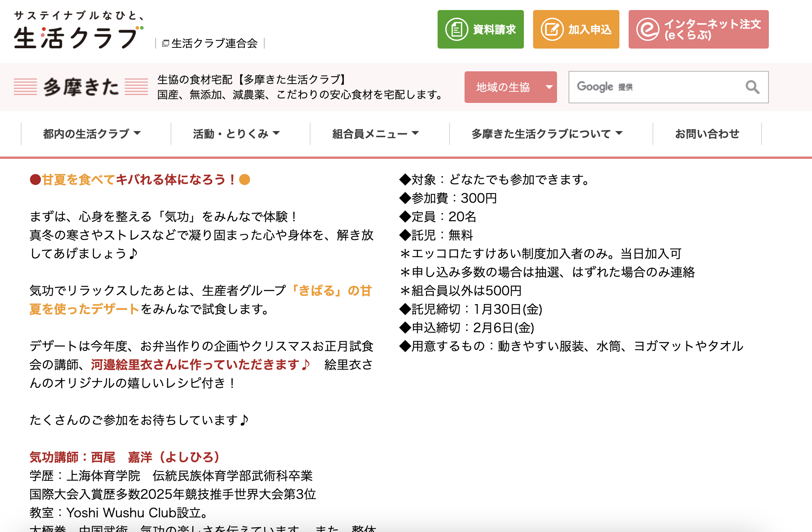Open 組合員メニュー navigation item
Screen dimensions: 812x532
pos(375,134)
